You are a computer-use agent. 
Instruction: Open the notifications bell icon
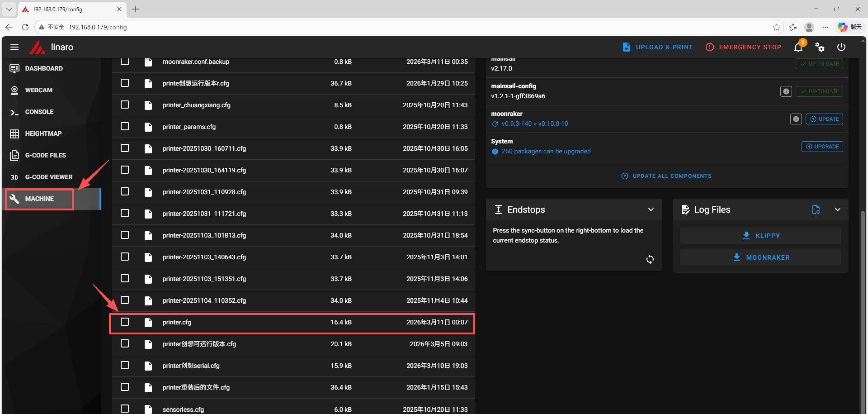coord(798,48)
